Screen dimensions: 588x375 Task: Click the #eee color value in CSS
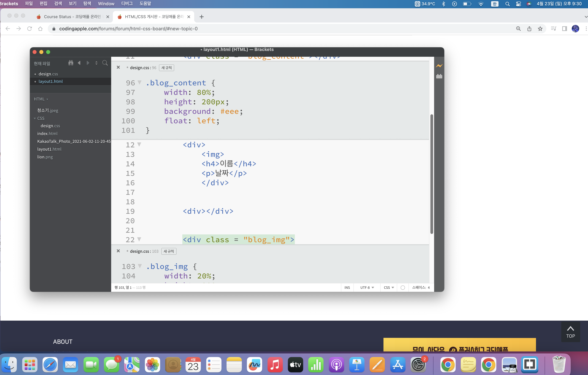point(230,111)
